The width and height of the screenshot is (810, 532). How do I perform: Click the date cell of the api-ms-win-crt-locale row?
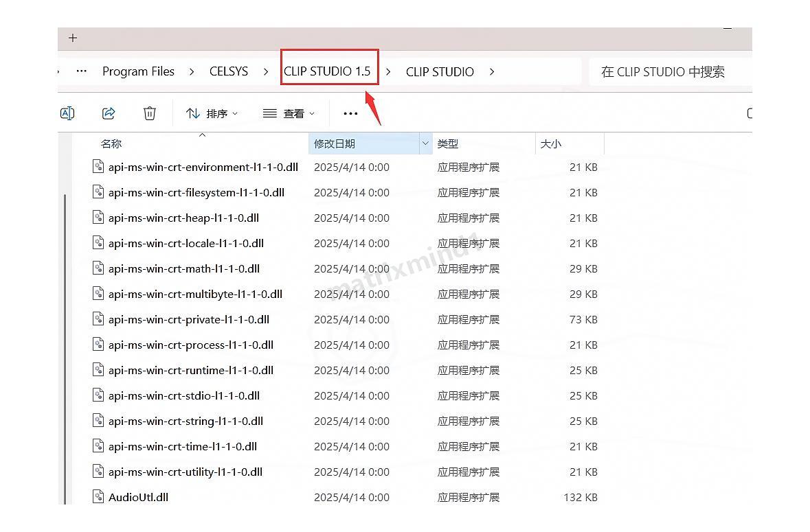[x=352, y=243]
